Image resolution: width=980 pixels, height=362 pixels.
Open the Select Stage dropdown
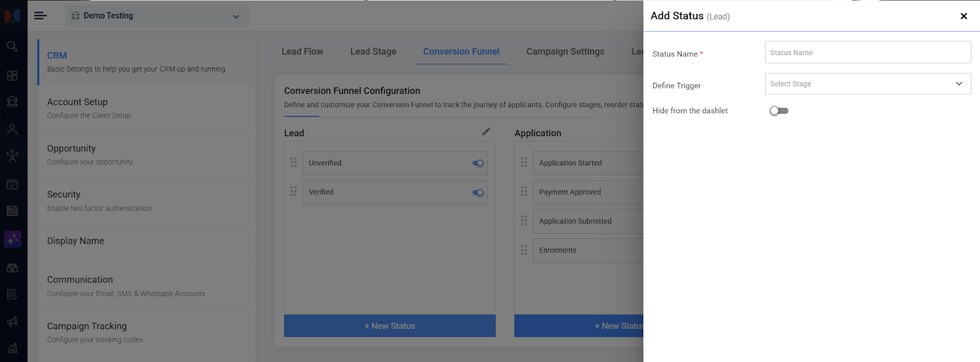pyautogui.click(x=867, y=84)
